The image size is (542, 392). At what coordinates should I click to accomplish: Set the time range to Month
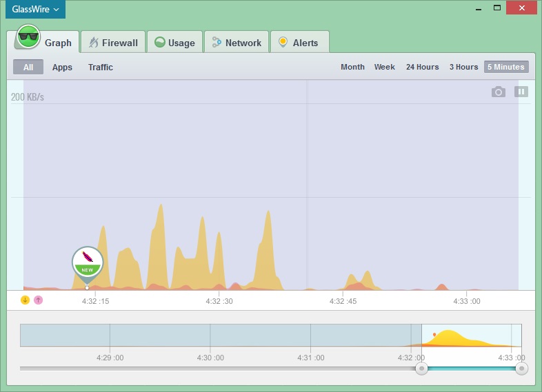click(x=352, y=67)
